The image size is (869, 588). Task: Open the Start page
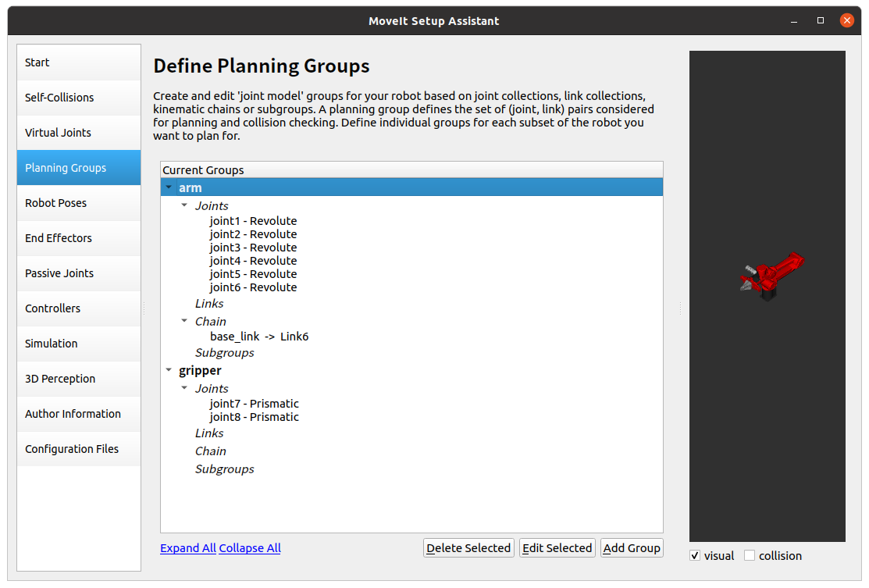pyautogui.click(x=79, y=62)
